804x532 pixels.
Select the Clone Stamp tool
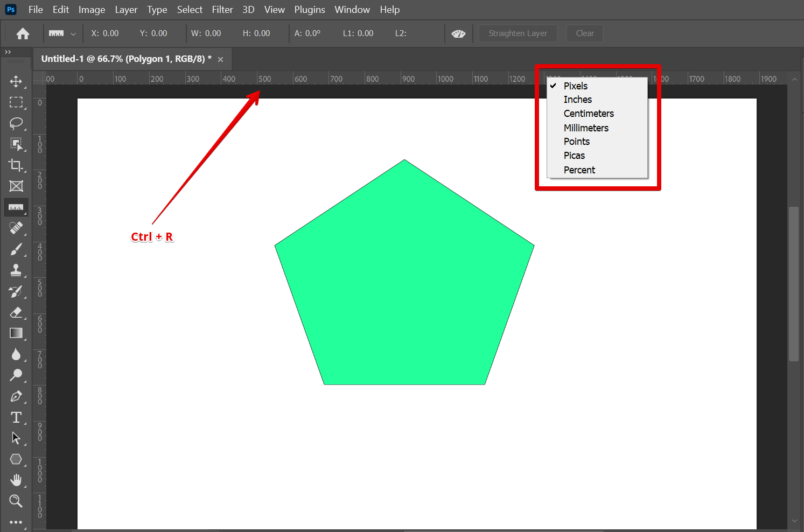[16, 270]
